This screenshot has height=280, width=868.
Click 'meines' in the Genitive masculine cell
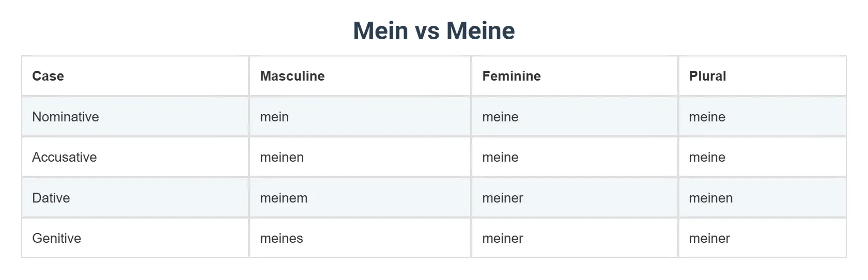click(282, 238)
